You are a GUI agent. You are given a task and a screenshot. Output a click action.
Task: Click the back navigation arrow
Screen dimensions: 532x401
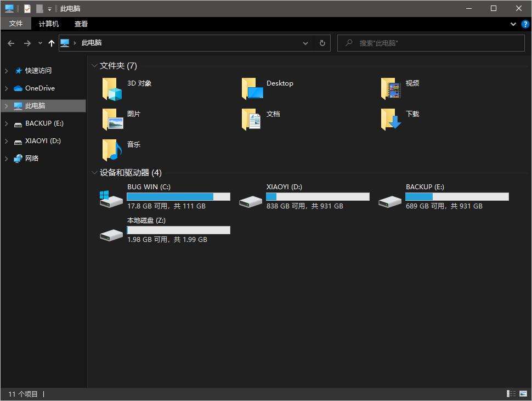[11, 43]
